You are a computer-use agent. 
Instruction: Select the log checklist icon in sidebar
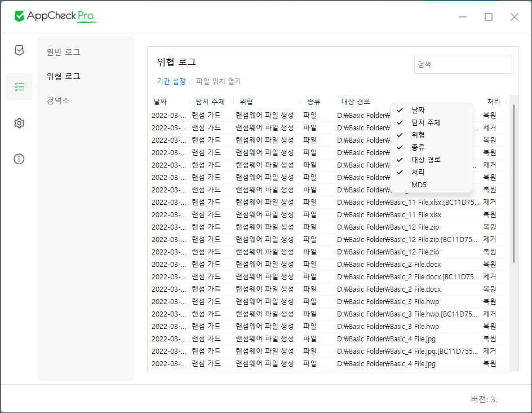tap(19, 87)
